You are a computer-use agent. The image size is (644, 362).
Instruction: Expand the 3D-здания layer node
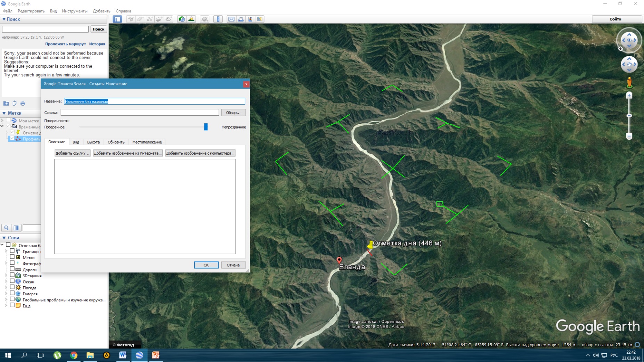6,275
